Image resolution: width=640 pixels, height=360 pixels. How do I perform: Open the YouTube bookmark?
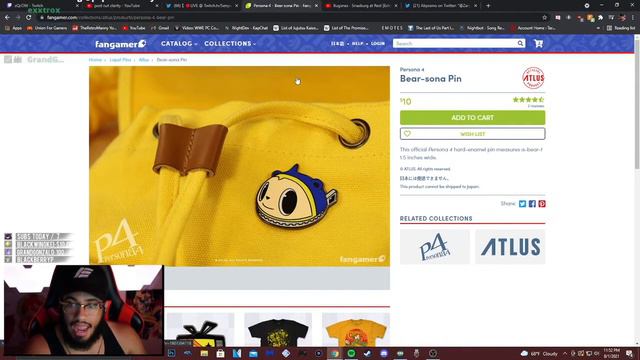(x=134, y=28)
